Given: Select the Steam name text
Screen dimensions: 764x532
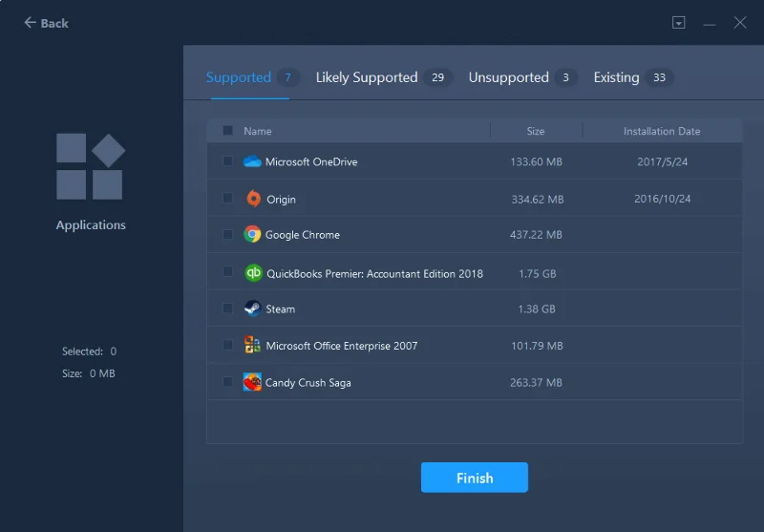Looking at the screenshot, I should [x=280, y=309].
